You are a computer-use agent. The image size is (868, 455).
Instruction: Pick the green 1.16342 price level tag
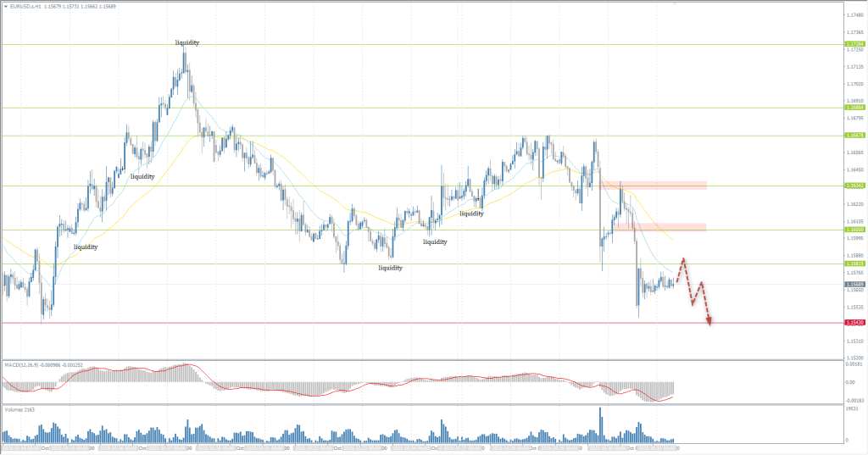854,186
